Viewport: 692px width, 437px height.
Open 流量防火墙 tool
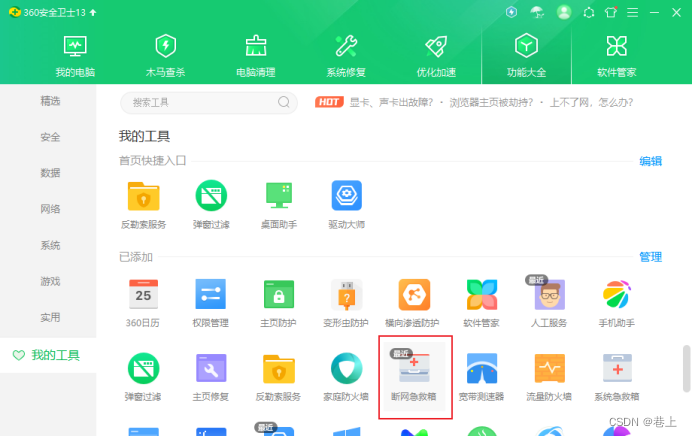[x=549, y=377]
